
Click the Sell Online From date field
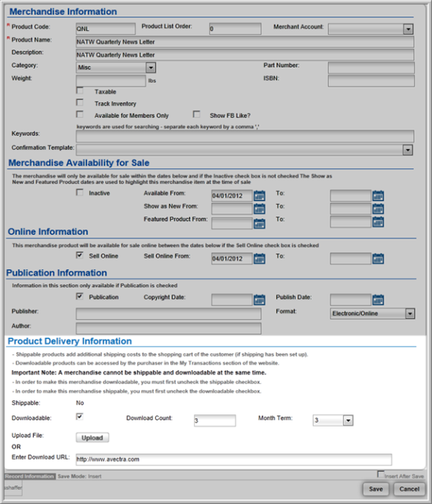[232, 259]
